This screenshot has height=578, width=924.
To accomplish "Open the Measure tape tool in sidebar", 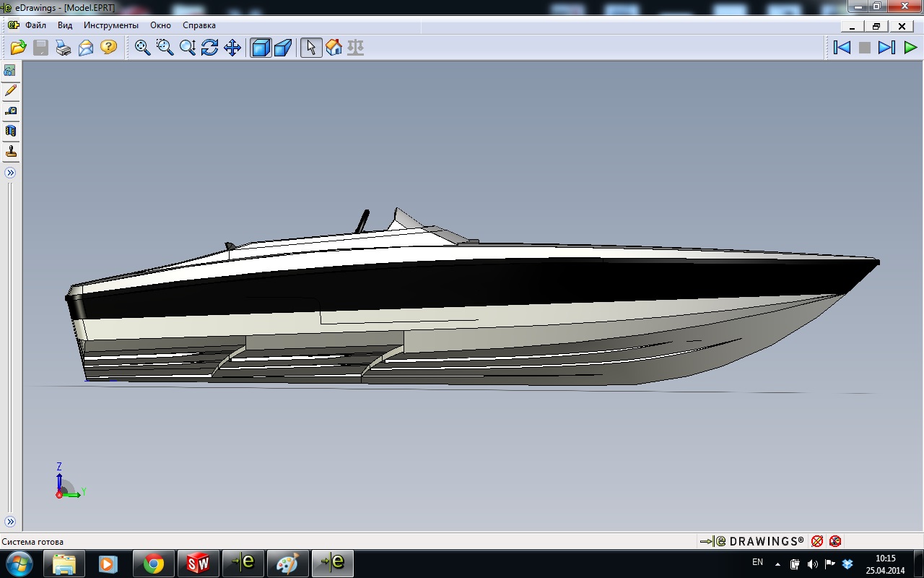I will (x=11, y=111).
